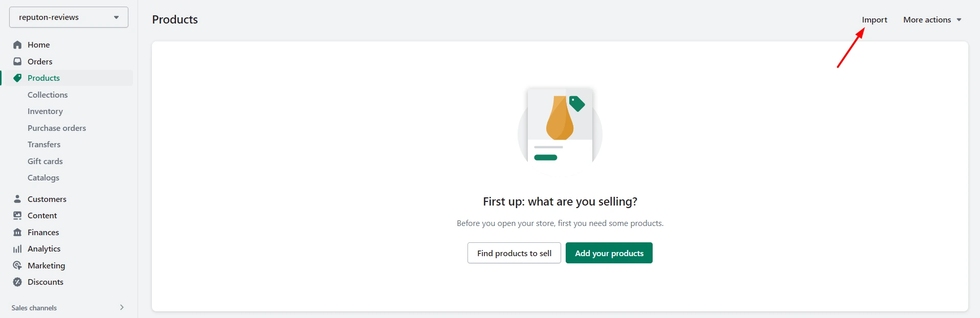Image resolution: width=980 pixels, height=318 pixels.
Task: Click the Discounts percent badge icon
Action: pos(17,282)
